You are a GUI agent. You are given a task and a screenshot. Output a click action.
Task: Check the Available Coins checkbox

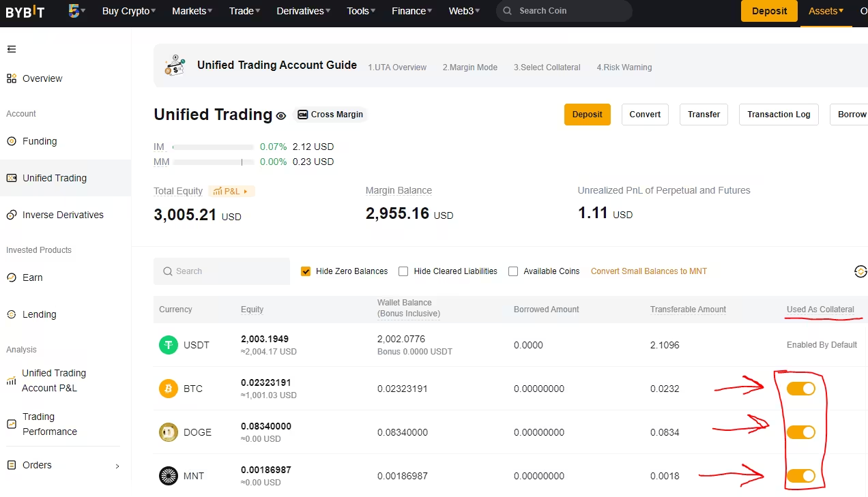513,271
